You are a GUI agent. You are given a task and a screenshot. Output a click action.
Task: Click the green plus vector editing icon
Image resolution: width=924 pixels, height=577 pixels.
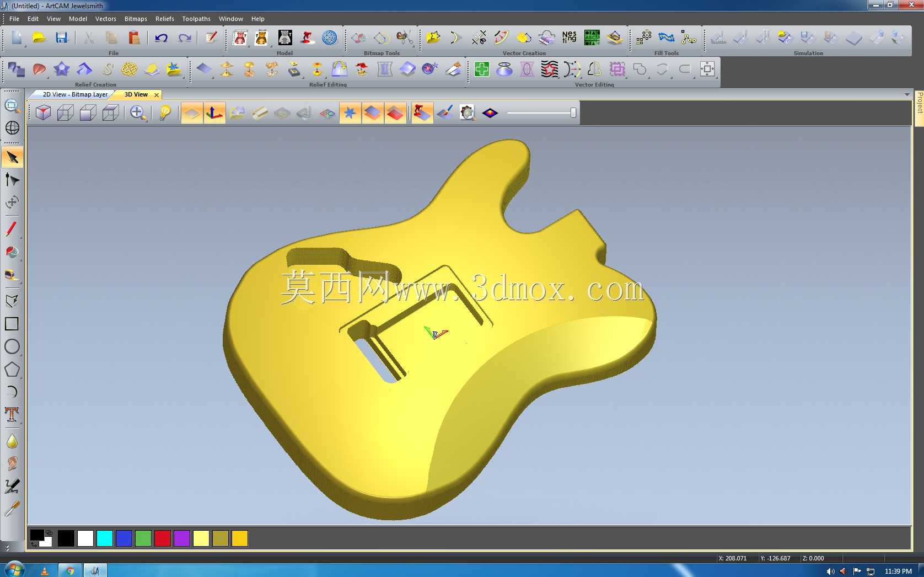(482, 69)
